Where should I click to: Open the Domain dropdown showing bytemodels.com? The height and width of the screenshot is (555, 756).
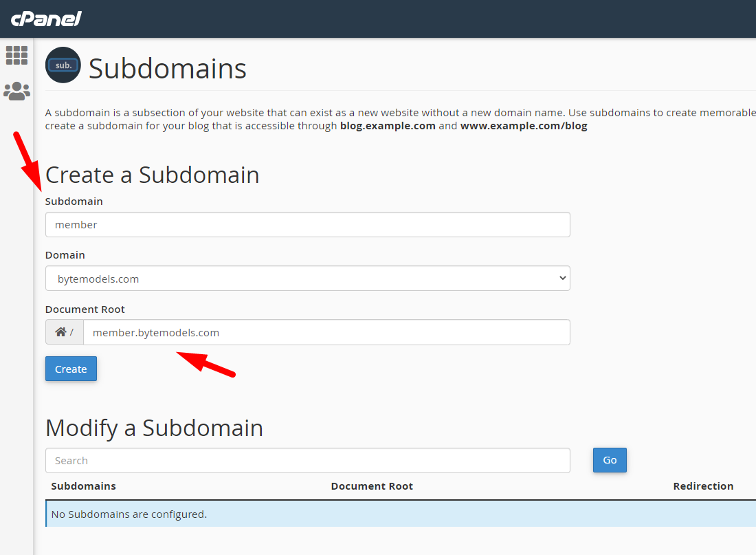tap(307, 279)
